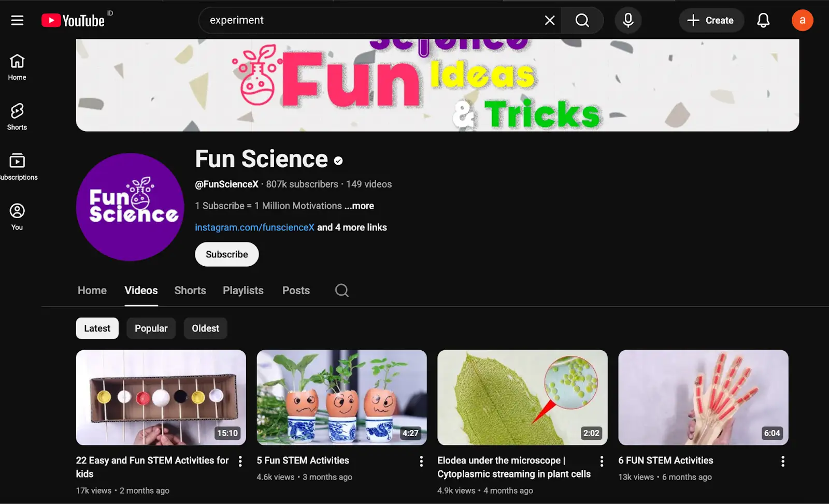Open the instagram.com/funscienceX link
The image size is (829, 504).
click(x=254, y=227)
